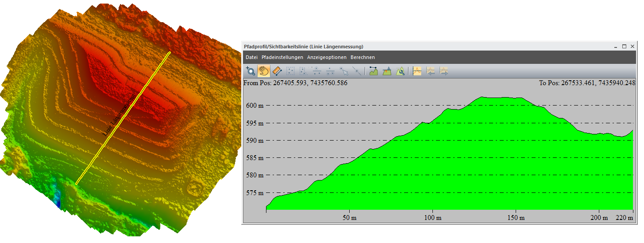The width and height of the screenshot is (644, 243).
Task: Click the point on line icon
Action: click(357, 71)
